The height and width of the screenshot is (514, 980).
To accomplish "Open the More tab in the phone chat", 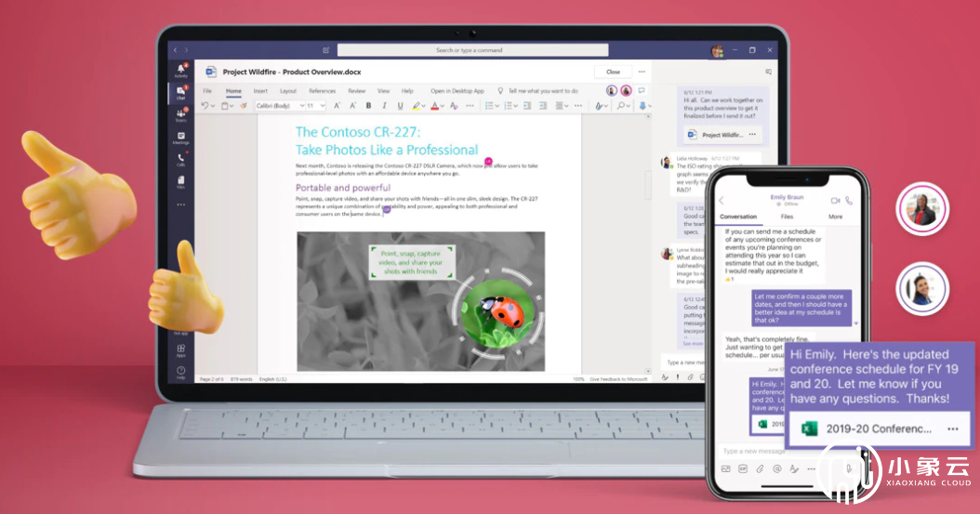I will pos(836,217).
